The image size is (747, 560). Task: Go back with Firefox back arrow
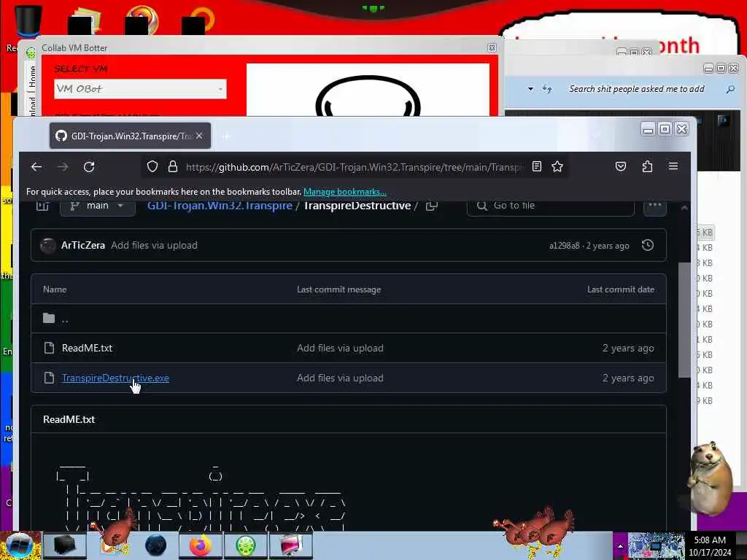36,167
